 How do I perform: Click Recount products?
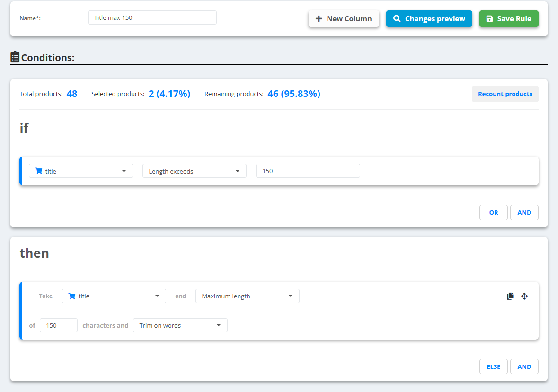[x=505, y=94]
